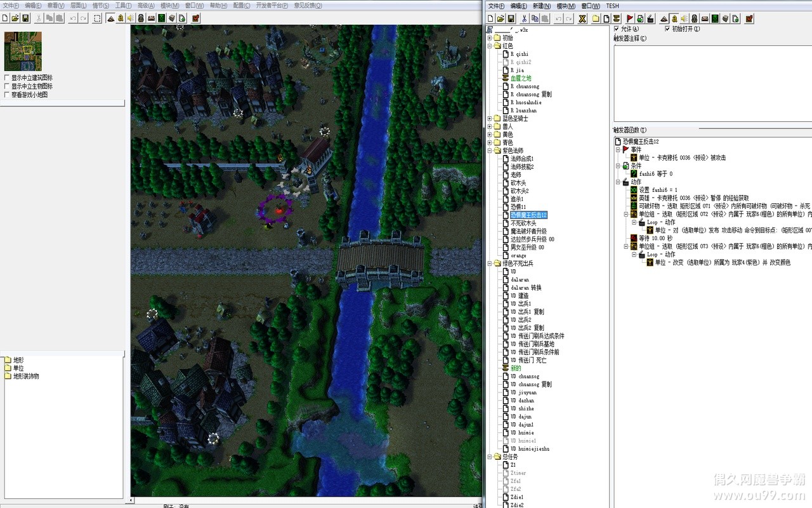Open the Variables editor (X icon)
The image size is (812, 508).
[x=582, y=18]
